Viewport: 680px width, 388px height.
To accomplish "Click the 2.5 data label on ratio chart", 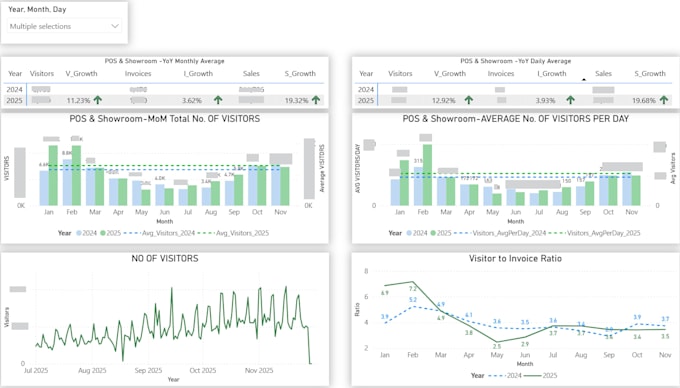I will pyautogui.click(x=497, y=346).
